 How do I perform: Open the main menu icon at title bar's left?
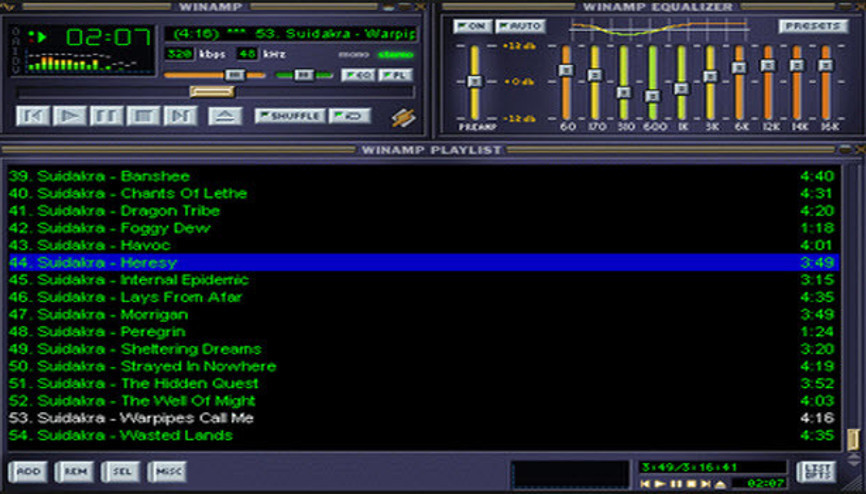pos(8,6)
